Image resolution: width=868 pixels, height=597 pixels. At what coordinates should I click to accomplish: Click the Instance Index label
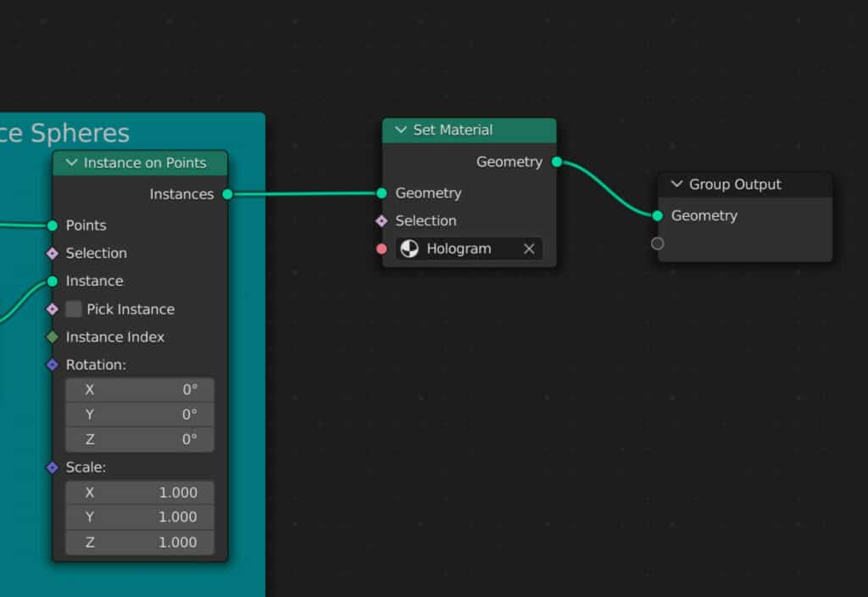tap(115, 337)
